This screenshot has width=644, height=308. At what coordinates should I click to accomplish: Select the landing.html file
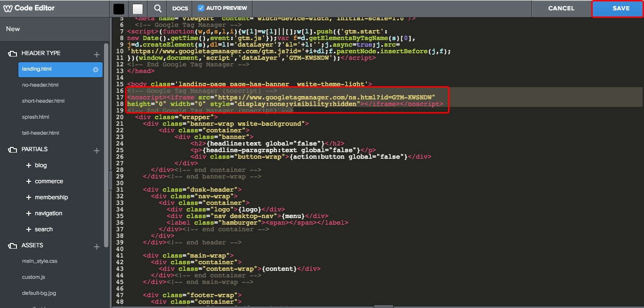[60, 69]
